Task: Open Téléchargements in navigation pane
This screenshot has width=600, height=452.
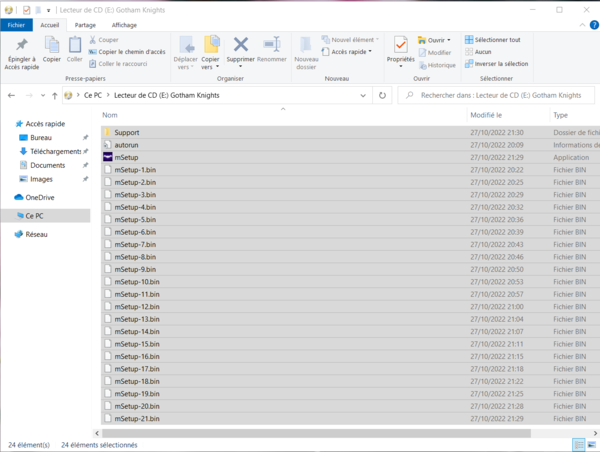Action: pyautogui.click(x=55, y=152)
